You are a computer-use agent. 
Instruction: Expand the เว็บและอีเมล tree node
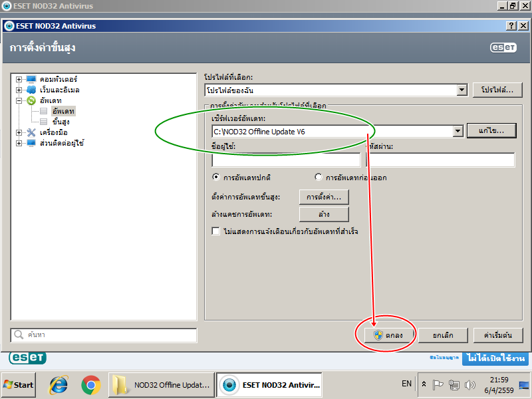19,90
